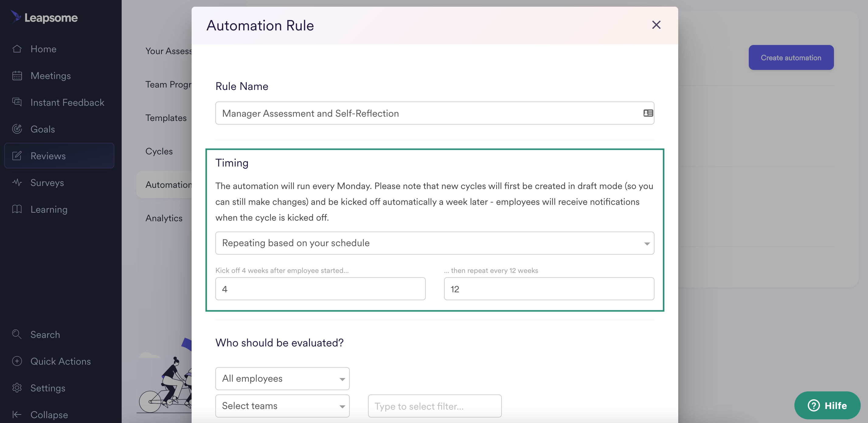Switch to Your Assessments tab
868x423 pixels.
[x=168, y=50]
